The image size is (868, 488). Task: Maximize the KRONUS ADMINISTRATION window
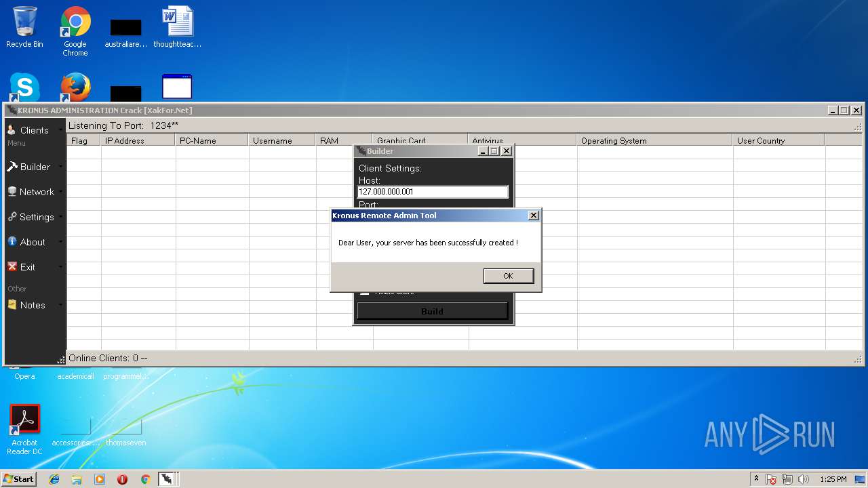[844, 110]
